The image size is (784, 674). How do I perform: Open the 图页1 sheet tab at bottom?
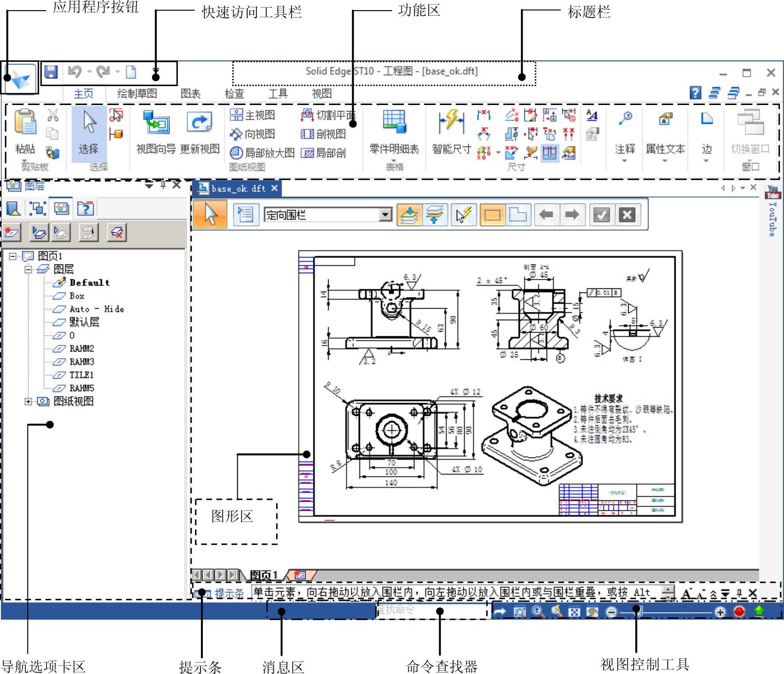click(x=264, y=574)
